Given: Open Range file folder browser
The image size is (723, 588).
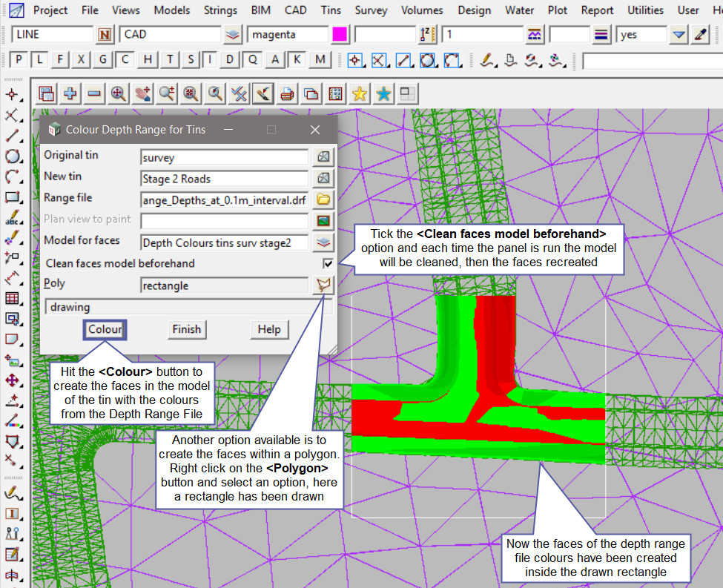Looking at the screenshot, I should pos(323,199).
